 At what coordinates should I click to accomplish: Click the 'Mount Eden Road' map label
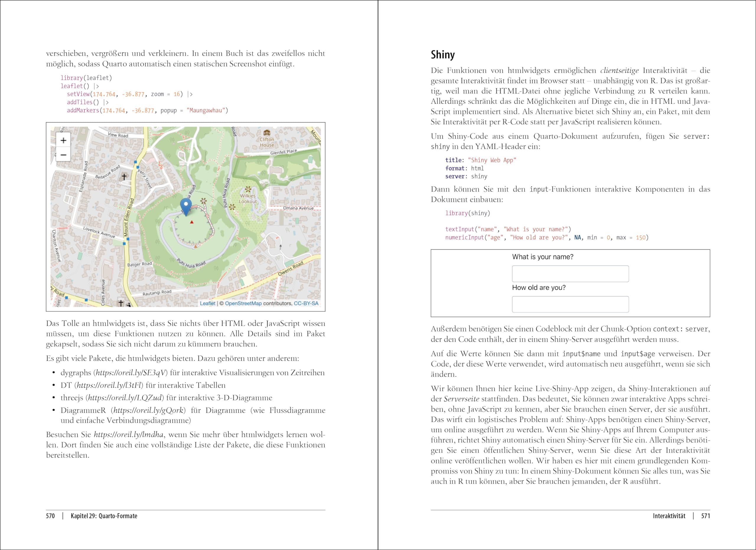pos(128,218)
